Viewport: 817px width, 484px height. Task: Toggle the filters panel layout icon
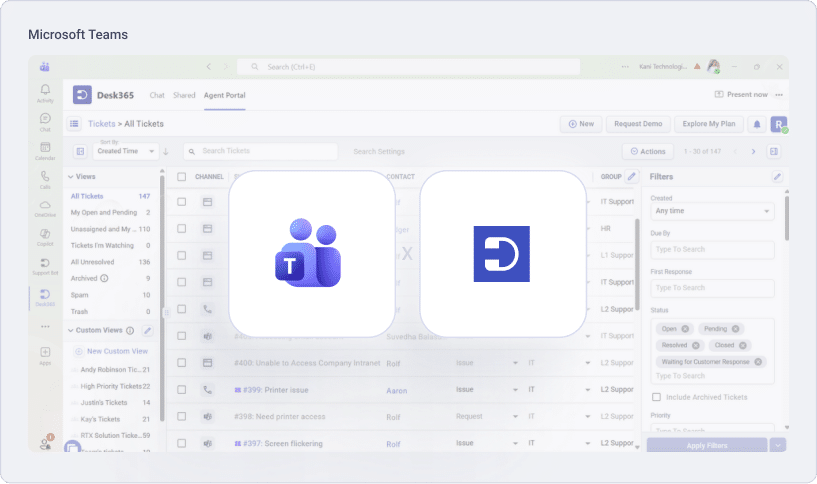[x=774, y=152]
